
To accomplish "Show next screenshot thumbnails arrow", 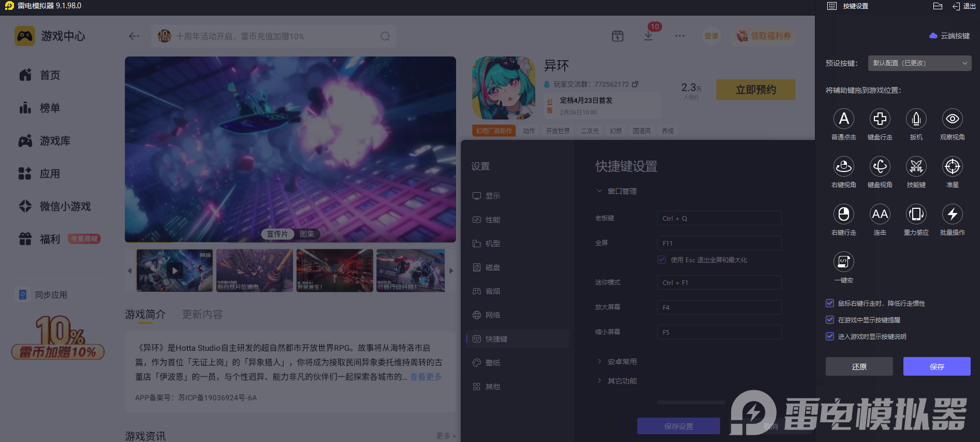I will 451,270.
